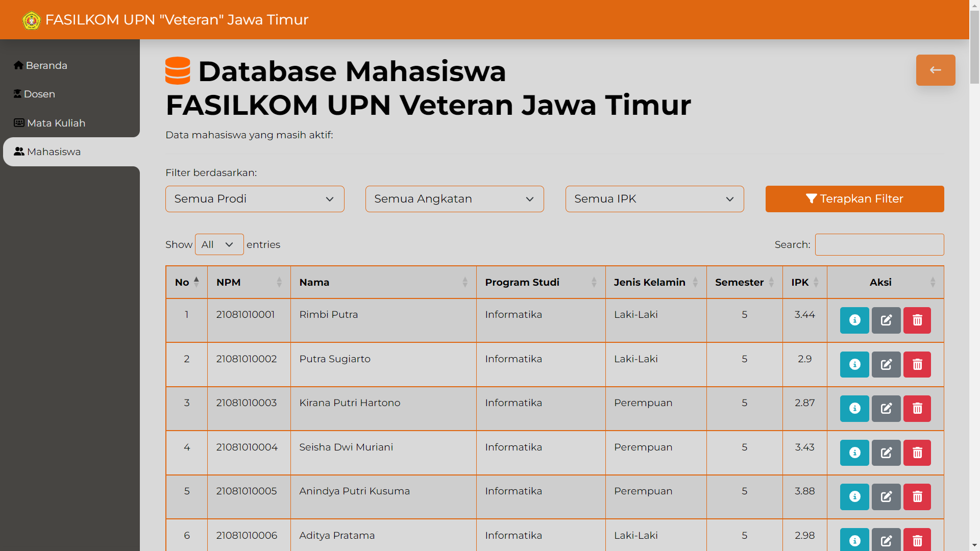
Task: Open the Semua Prodi filter dropdown
Action: 255,199
